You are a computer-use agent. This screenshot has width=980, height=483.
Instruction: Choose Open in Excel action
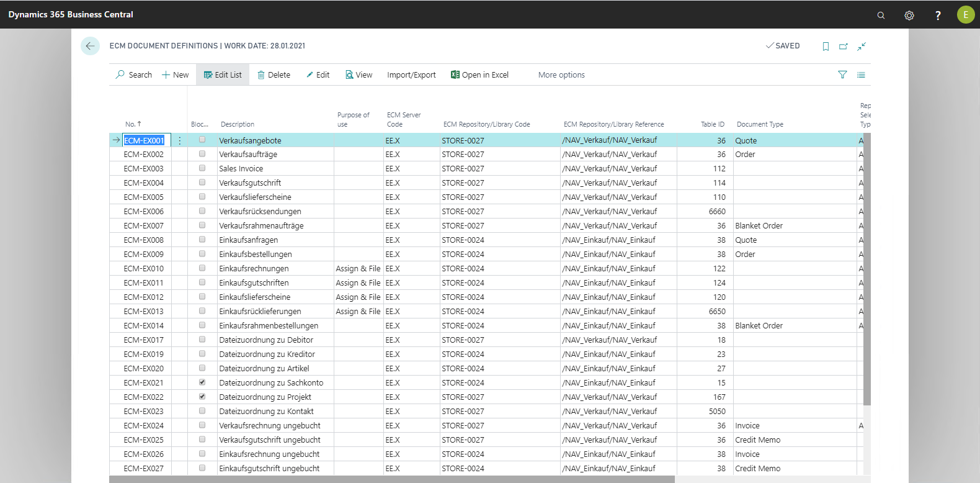pos(479,74)
